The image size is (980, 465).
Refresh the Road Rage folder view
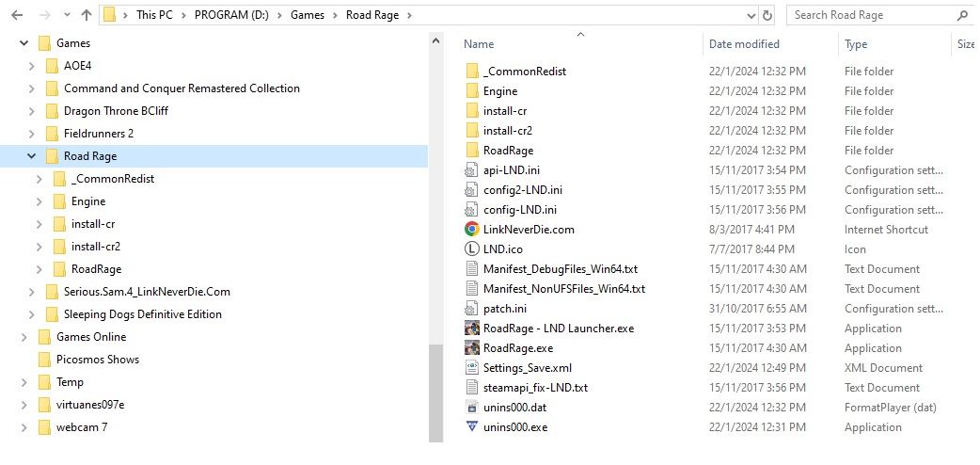767,15
